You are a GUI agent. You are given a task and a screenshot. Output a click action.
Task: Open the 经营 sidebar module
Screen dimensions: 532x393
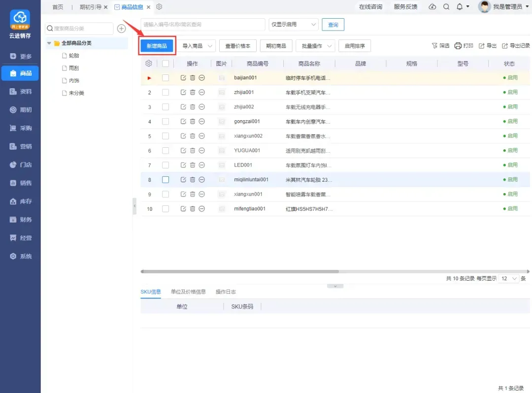pyautogui.click(x=20, y=238)
